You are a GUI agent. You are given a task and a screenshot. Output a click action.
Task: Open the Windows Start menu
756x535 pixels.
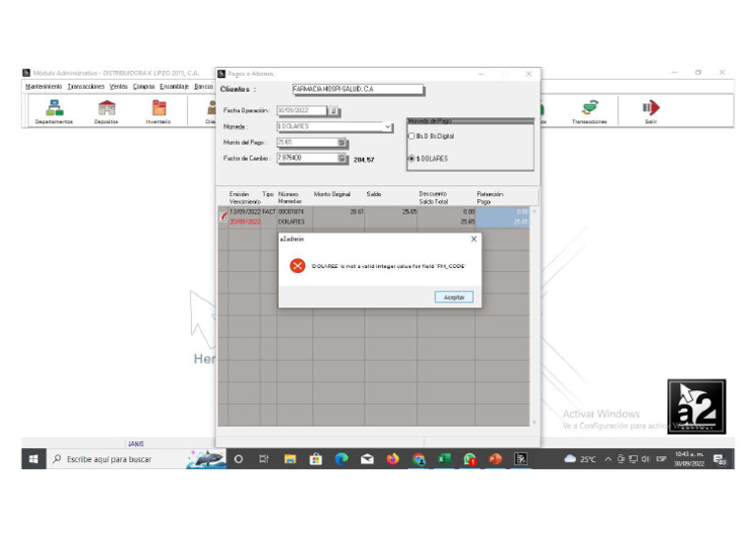[x=33, y=459]
